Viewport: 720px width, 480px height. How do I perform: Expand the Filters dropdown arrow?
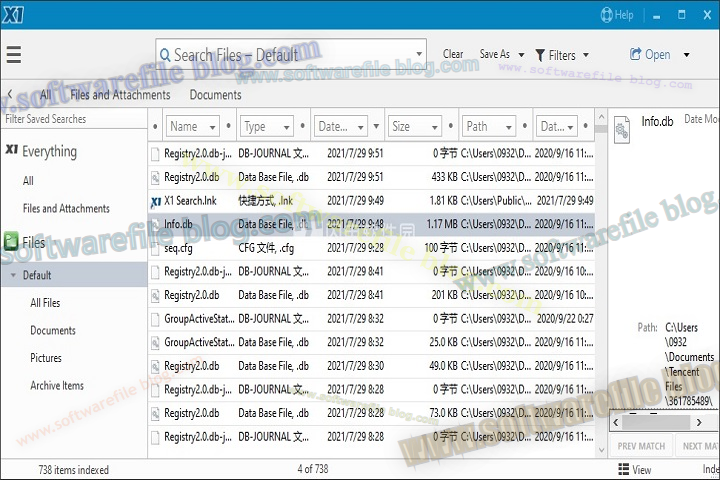point(586,55)
